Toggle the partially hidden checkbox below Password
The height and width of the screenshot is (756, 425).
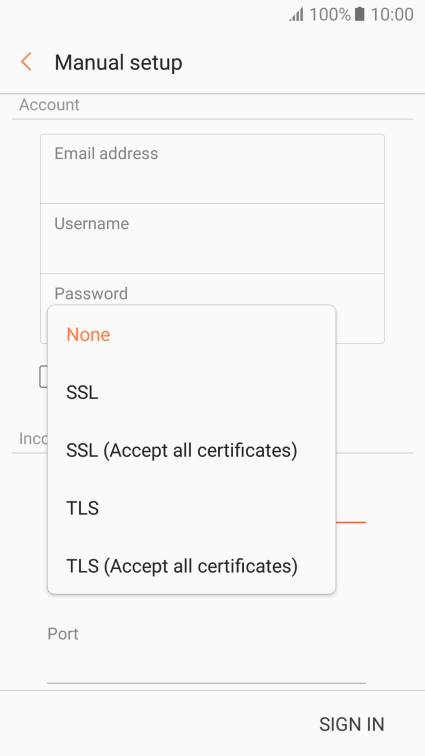[43, 377]
